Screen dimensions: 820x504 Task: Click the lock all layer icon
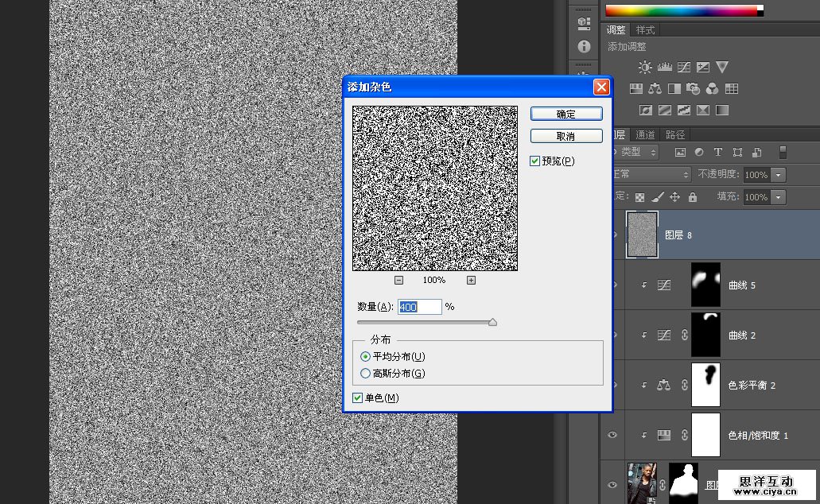point(692,197)
